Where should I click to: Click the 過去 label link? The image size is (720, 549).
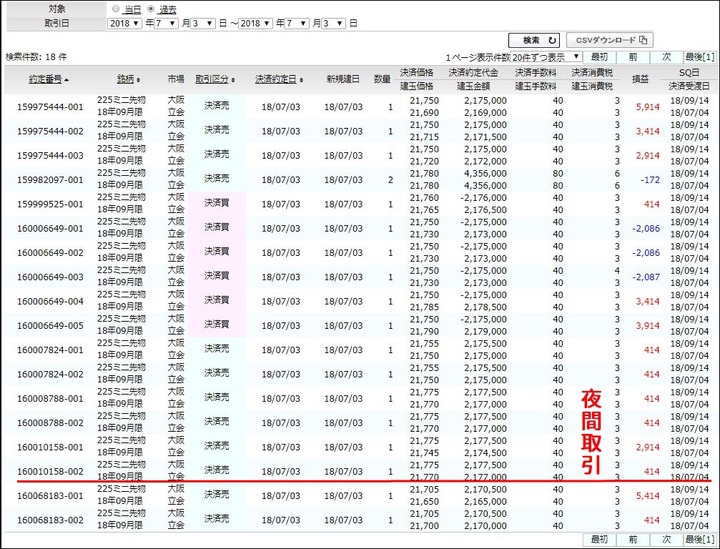[x=168, y=9]
